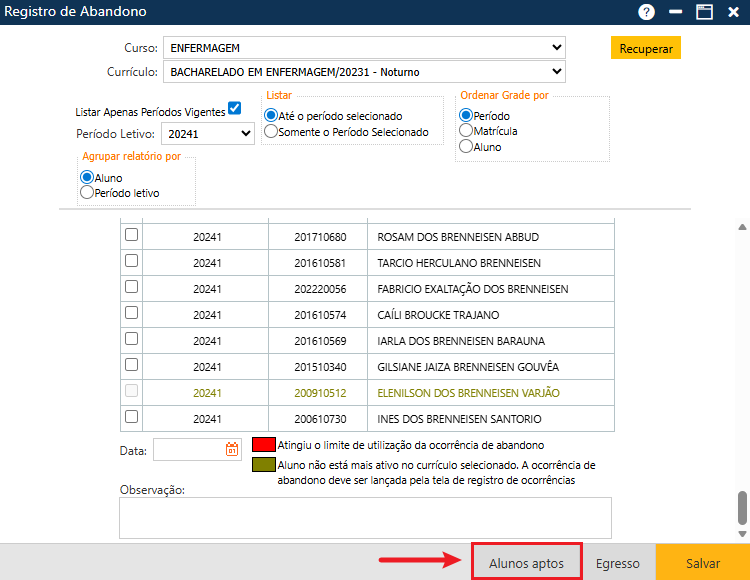
Task: Click the Alunos aptos button
Action: [x=527, y=563]
